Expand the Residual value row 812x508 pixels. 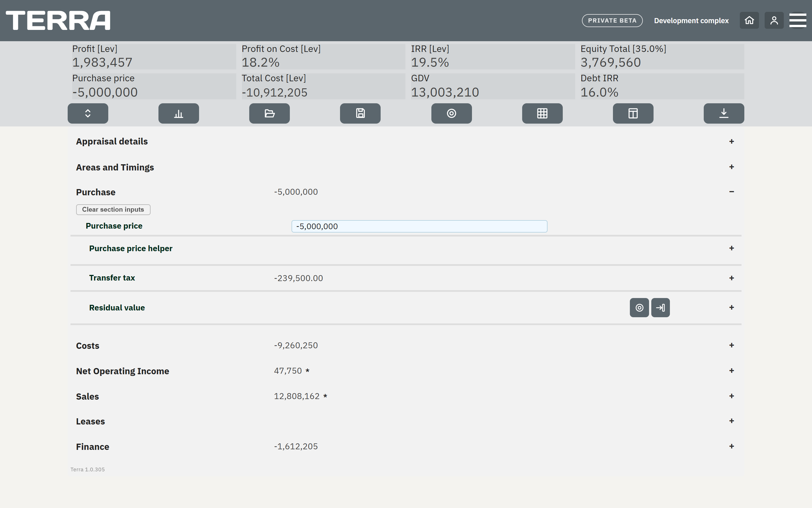[x=731, y=307]
